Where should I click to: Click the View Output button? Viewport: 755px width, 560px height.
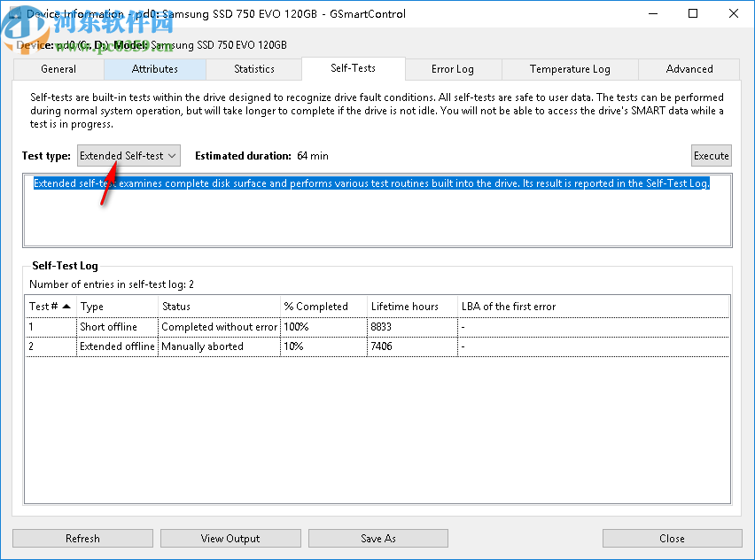pos(230,539)
